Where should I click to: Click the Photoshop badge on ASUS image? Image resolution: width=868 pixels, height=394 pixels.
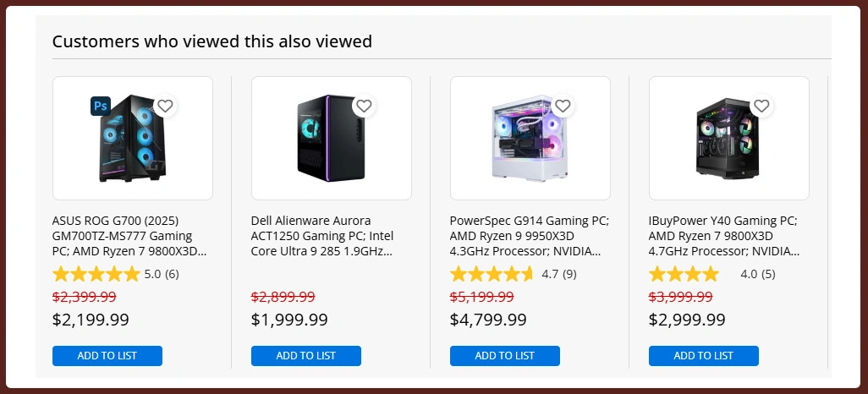coord(101,106)
